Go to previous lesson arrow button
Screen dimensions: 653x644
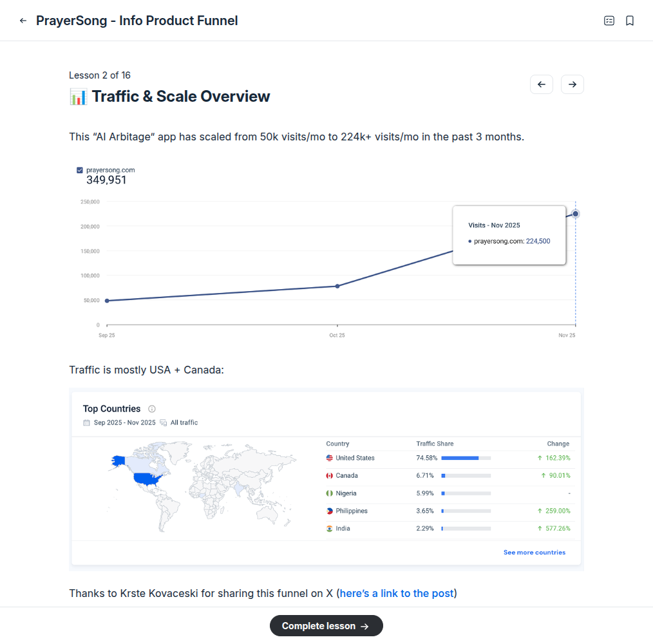tap(542, 84)
